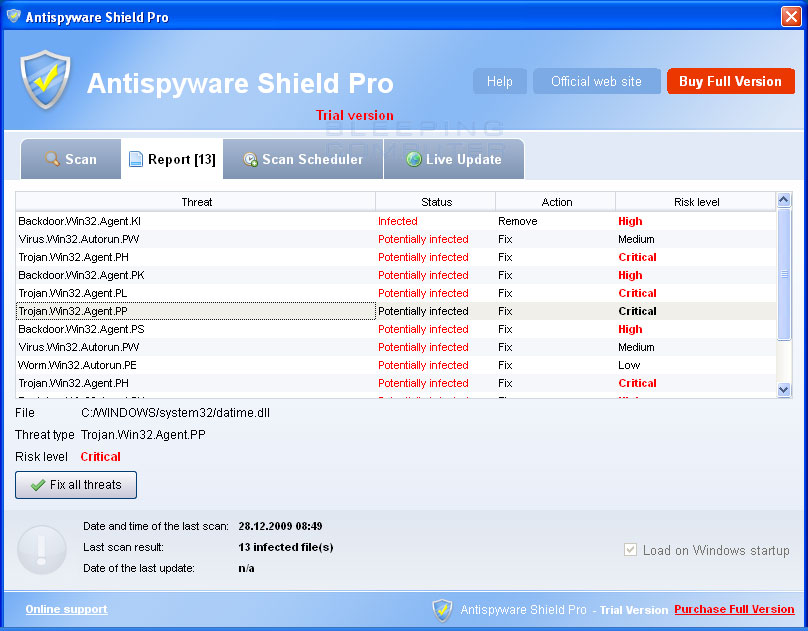
Task: Click the red Trial version label
Action: pos(355,115)
